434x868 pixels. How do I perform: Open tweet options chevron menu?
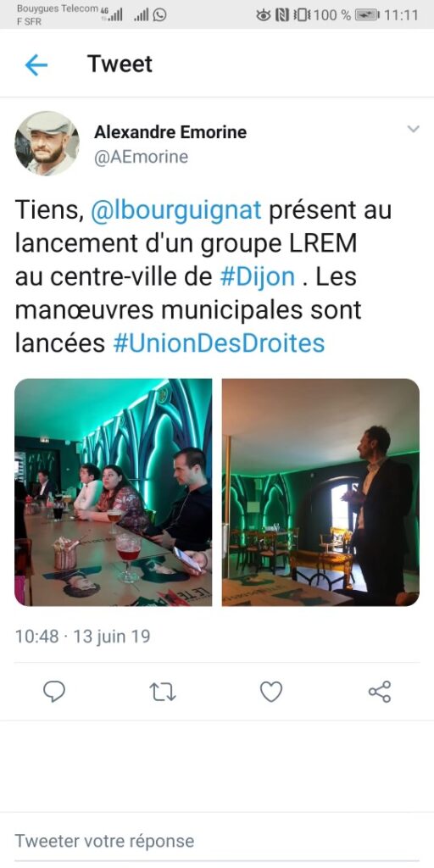click(413, 129)
